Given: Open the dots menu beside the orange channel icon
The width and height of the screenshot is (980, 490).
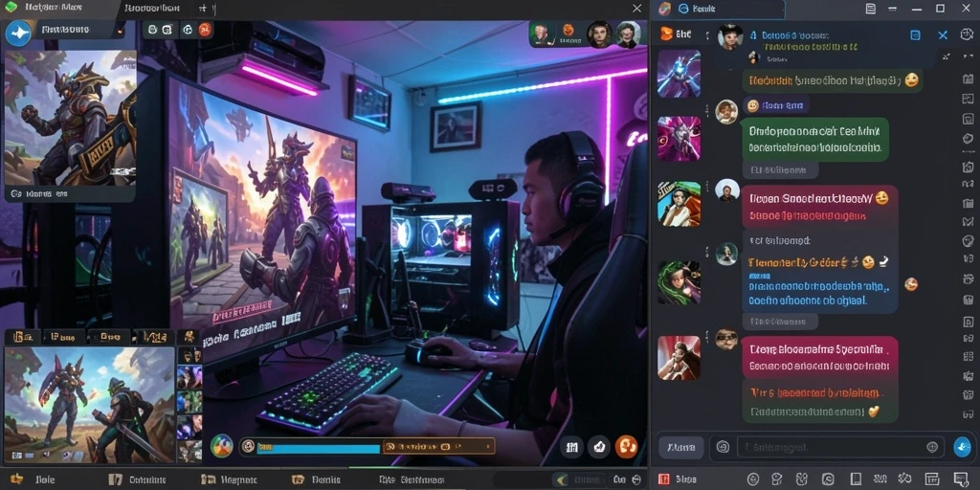Looking at the screenshot, I should point(707,35).
